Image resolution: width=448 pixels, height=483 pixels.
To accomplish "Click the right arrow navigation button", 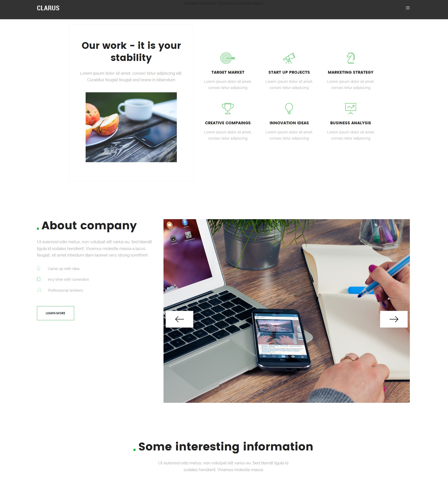I will click(394, 319).
